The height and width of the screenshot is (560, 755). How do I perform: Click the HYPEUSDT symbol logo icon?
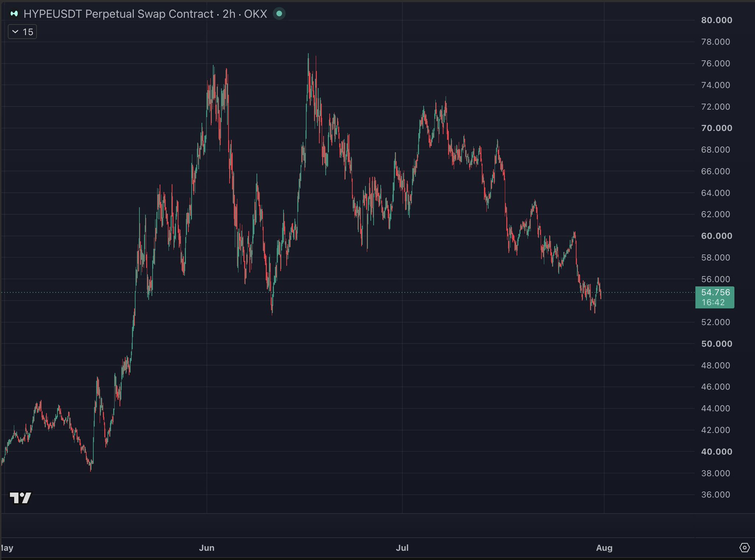tap(14, 14)
